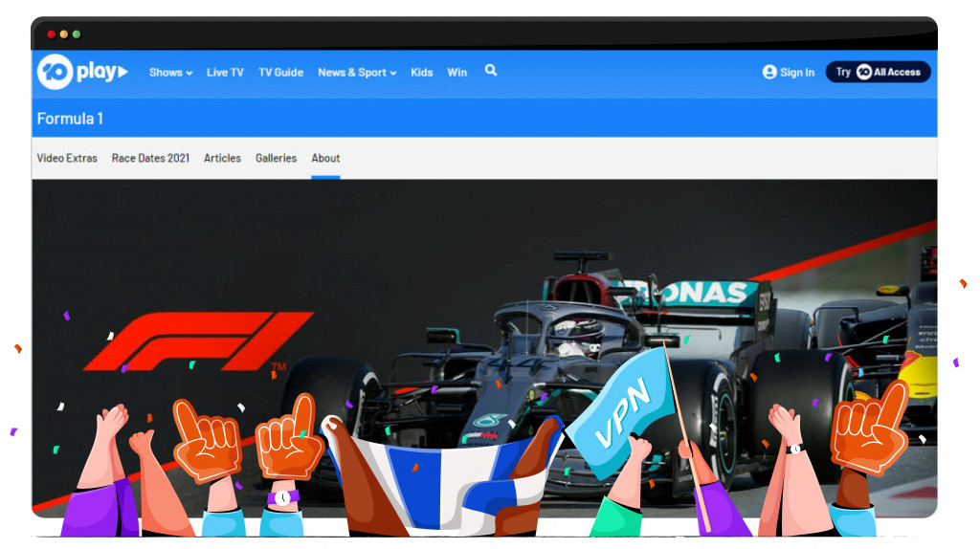Expand the Shows dropdown menu
This screenshot has height=549, width=980.
pos(170,73)
